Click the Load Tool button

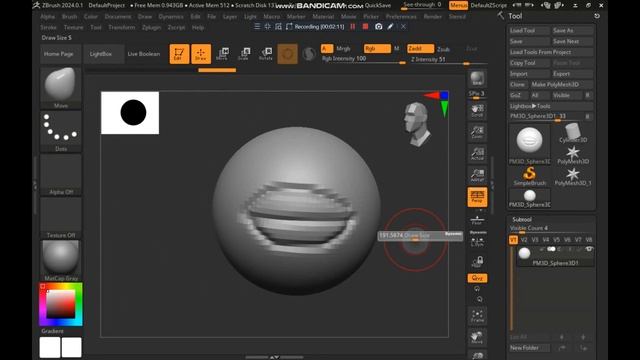point(529,31)
